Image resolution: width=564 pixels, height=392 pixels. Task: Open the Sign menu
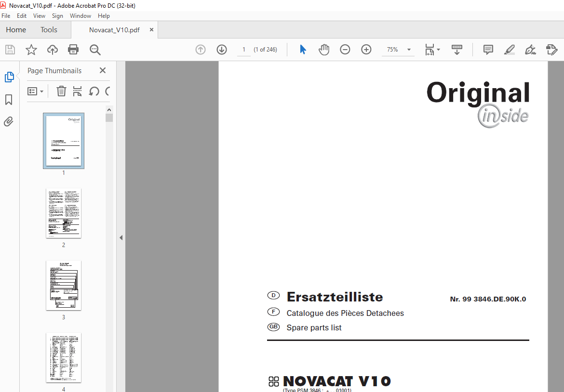point(57,16)
